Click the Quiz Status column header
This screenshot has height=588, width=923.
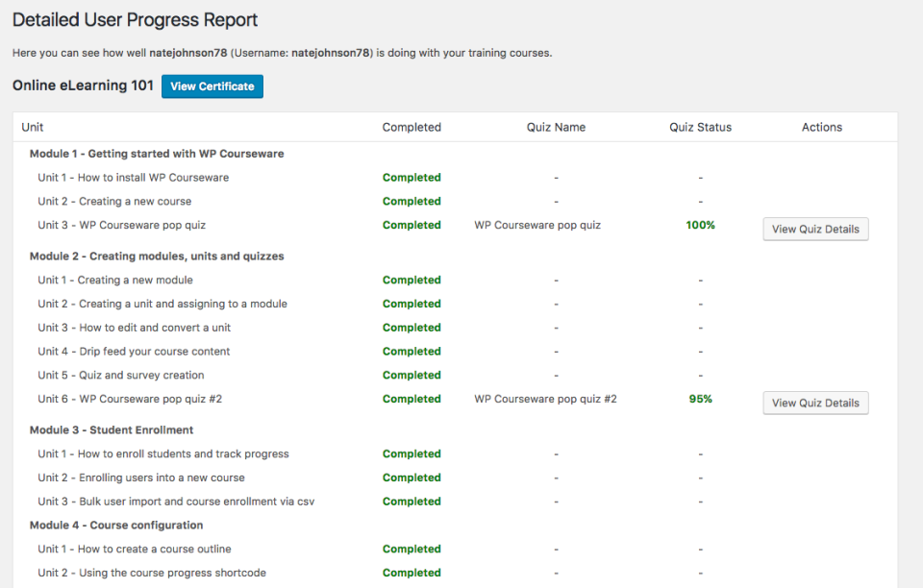(700, 127)
